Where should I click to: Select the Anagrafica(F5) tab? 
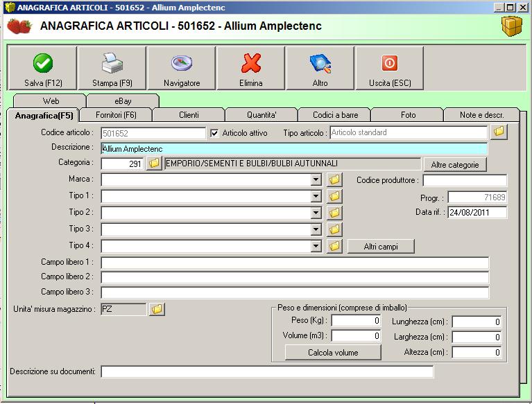click(x=44, y=116)
